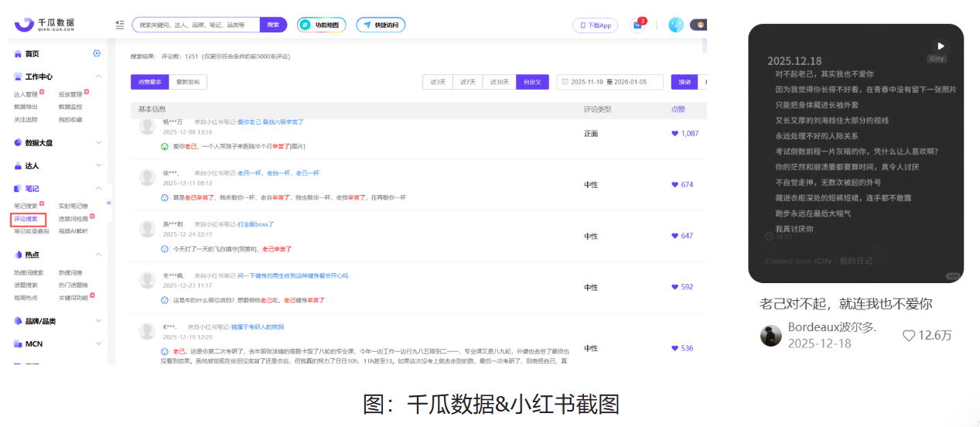
Task: Click the double-chevron sidebar collapse handle
Action: (109, 203)
